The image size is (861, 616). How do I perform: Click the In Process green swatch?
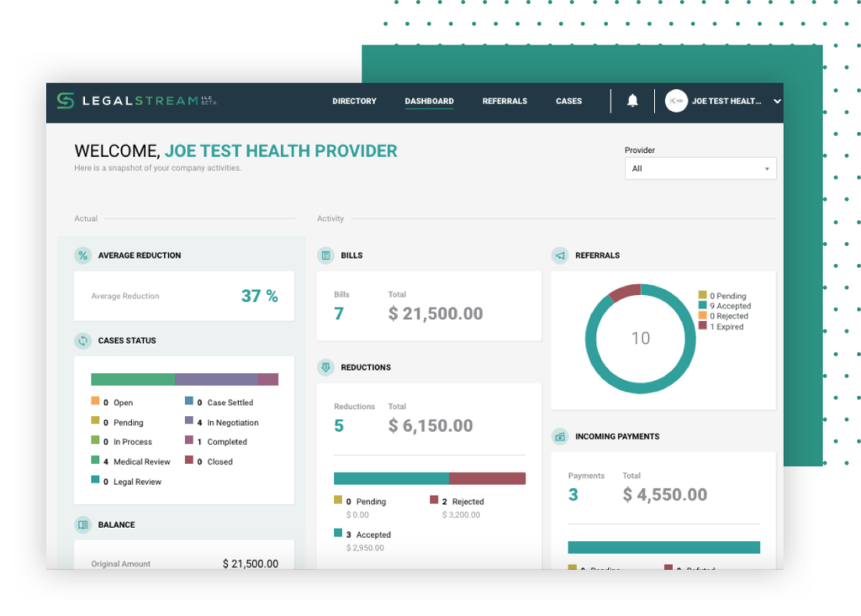tap(95, 440)
